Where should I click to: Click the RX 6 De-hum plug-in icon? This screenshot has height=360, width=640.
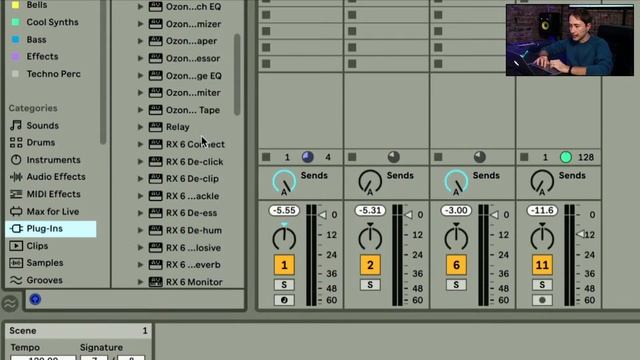[155, 230]
